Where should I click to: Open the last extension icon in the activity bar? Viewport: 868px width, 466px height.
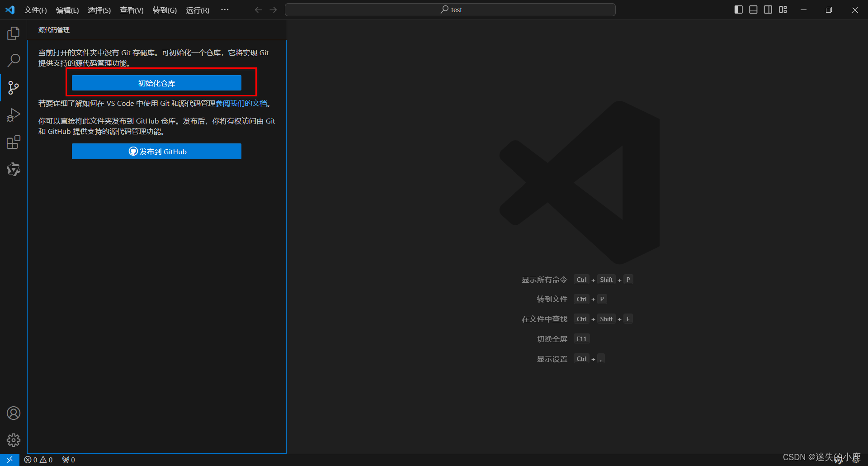14,169
